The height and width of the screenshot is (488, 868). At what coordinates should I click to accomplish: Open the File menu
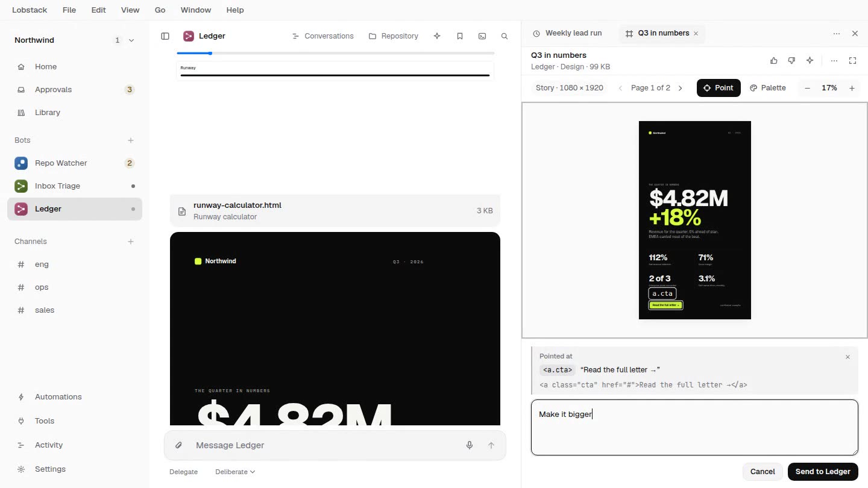69,10
